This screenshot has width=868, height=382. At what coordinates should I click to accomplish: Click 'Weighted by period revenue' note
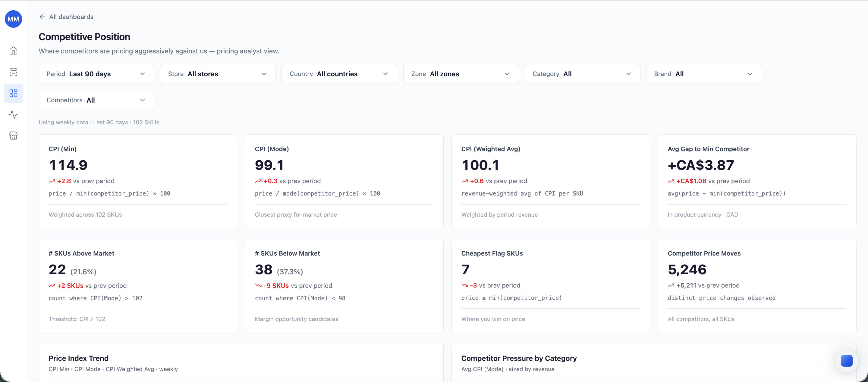499,215
